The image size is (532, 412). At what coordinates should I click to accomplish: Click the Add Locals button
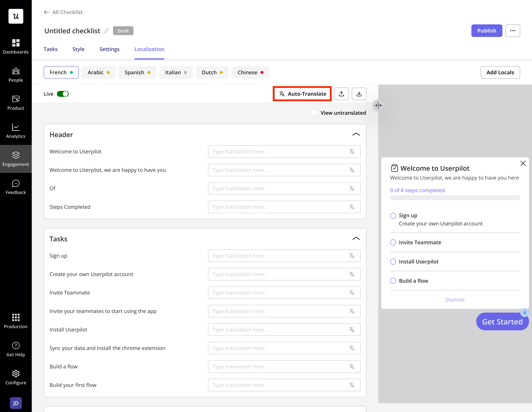pyautogui.click(x=500, y=72)
